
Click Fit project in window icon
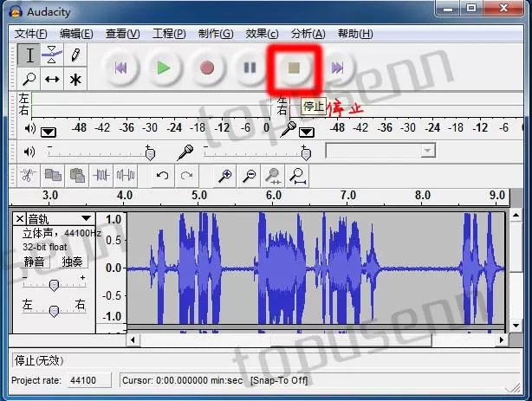(297, 176)
